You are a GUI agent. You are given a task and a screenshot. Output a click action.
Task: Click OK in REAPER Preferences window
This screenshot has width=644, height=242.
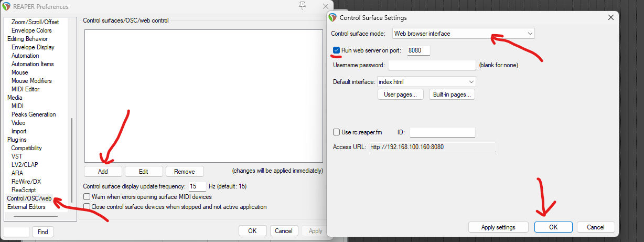click(252, 231)
